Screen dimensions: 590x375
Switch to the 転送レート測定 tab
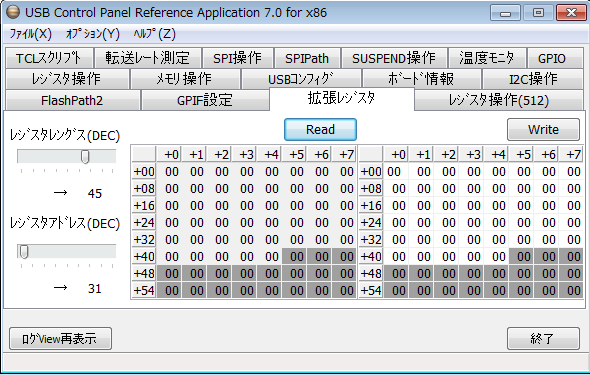click(x=148, y=58)
